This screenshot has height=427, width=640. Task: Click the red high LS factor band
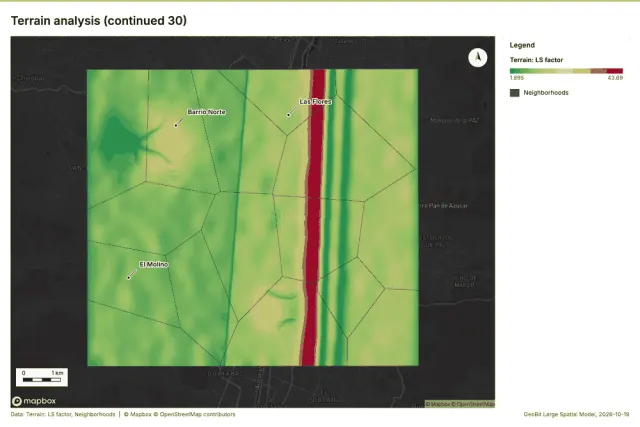(313, 216)
